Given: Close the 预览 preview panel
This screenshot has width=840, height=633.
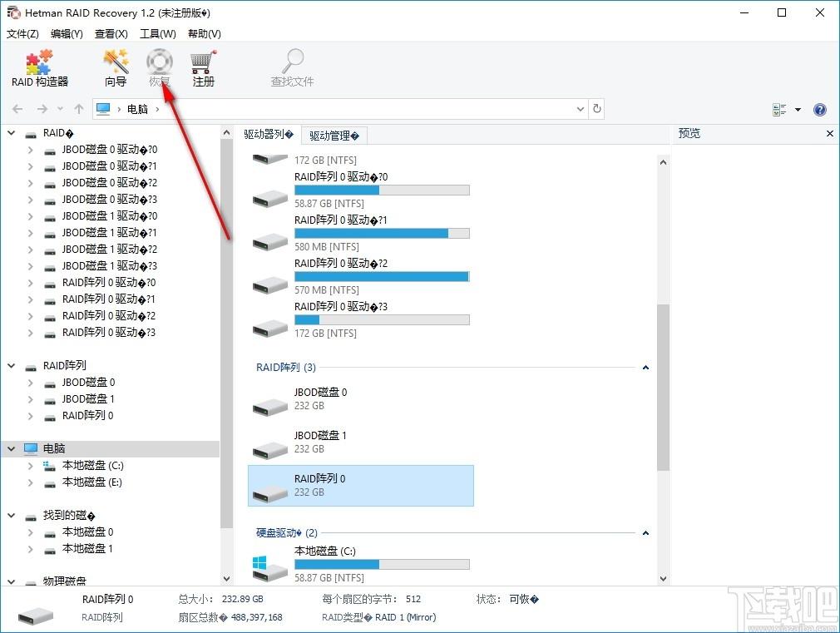Looking at the screenshot, I should click(x=830, y=133).
